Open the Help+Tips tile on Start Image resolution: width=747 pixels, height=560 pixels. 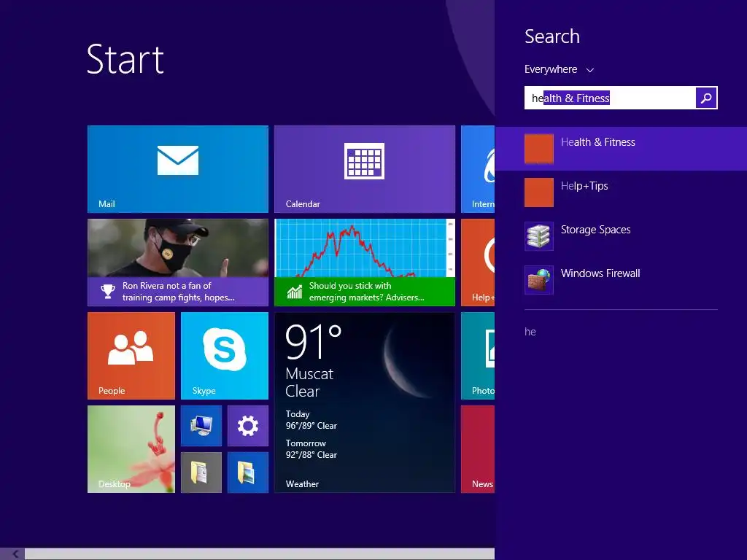(478, 262)
